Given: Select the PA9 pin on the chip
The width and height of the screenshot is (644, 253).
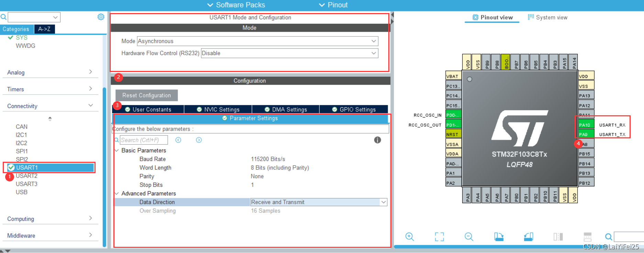Looking at the screenshot, I should (586, 134).
